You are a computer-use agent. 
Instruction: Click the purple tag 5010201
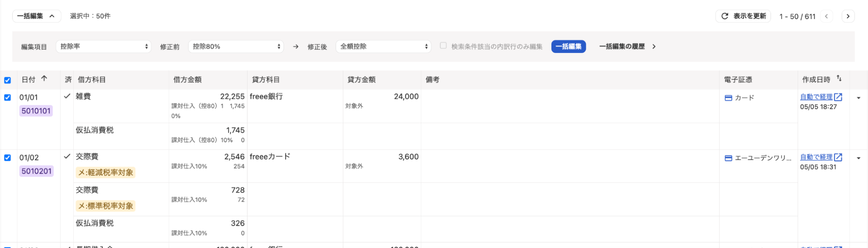pos(36,171)
